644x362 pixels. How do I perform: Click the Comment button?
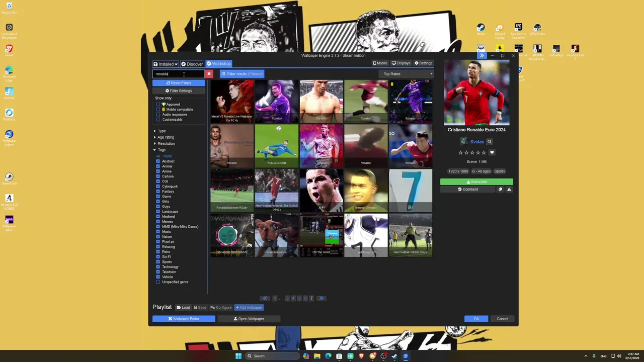[468, 190]
